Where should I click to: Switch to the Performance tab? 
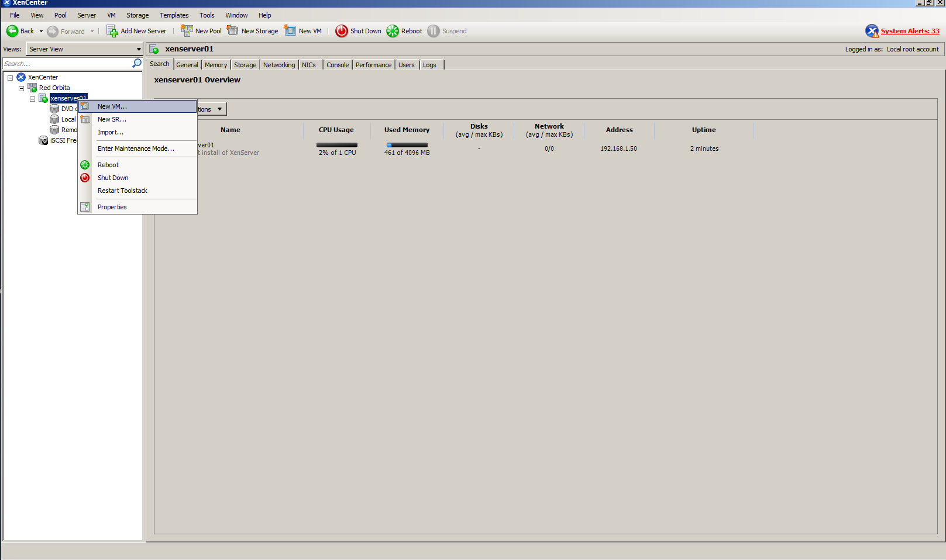[x=373, y=64]
